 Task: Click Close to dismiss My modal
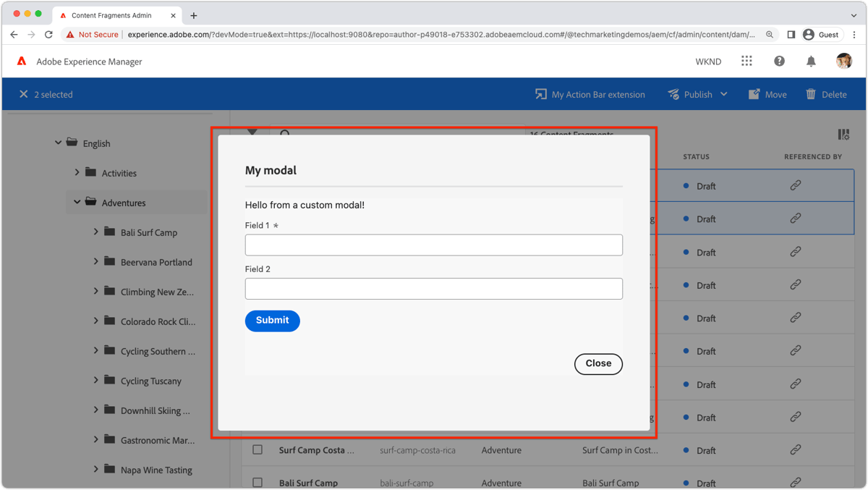click(x=598, y=364)
